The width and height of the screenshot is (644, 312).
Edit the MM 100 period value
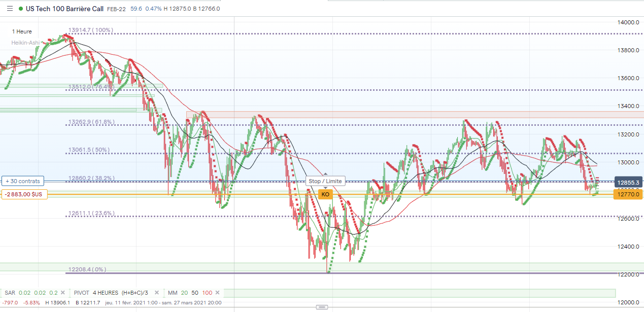pos(207,293)
